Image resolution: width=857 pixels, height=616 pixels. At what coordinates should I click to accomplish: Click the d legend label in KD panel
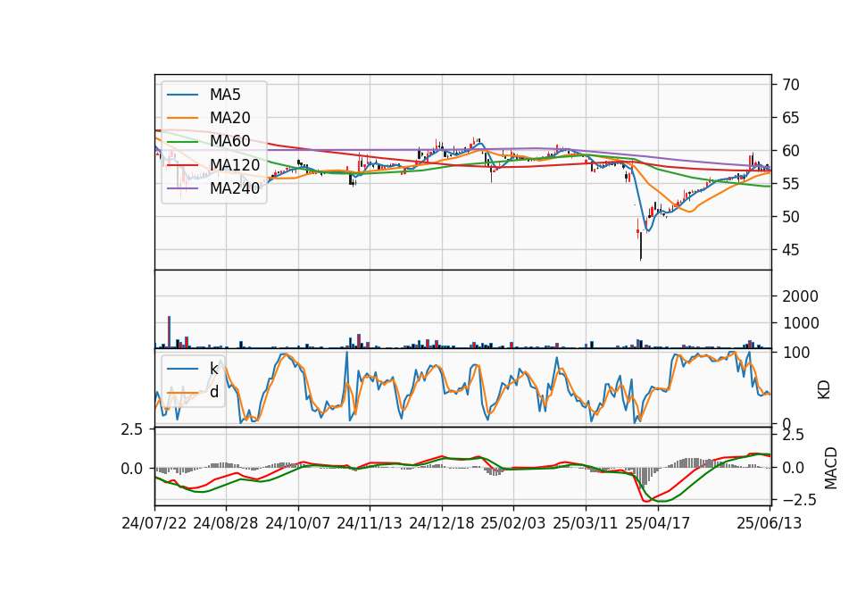coord(214,391)
